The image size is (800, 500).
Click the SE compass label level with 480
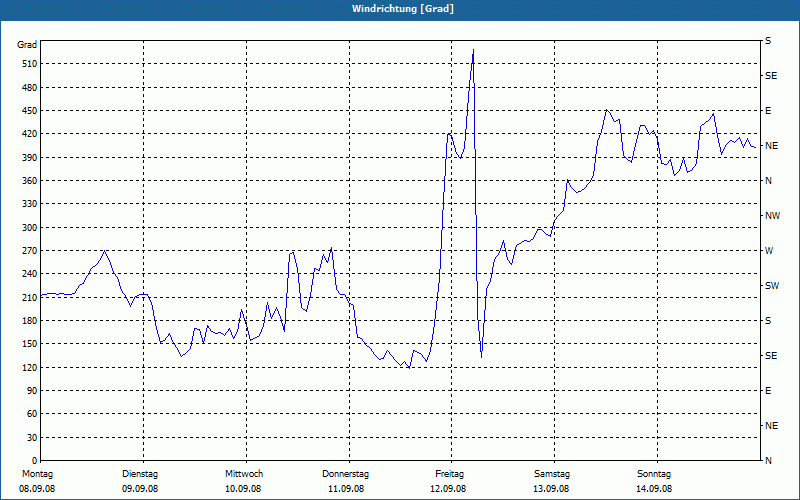coord(771,76)
